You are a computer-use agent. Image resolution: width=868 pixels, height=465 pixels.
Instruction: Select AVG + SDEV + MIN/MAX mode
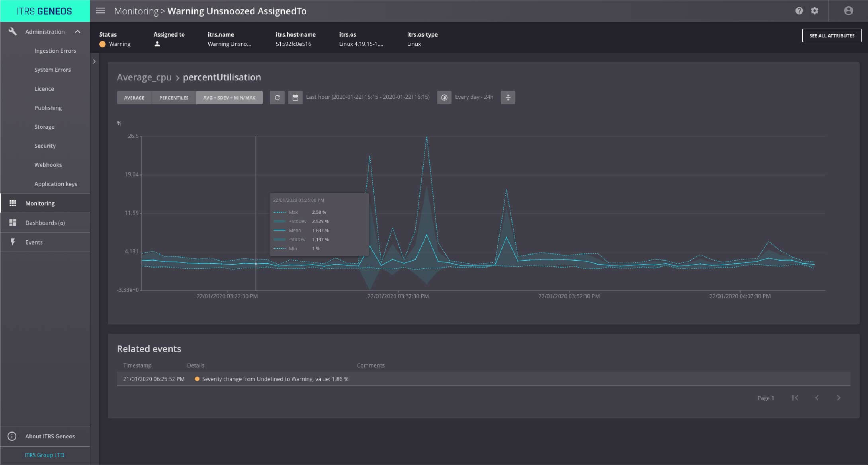click(x=229, y=98)
